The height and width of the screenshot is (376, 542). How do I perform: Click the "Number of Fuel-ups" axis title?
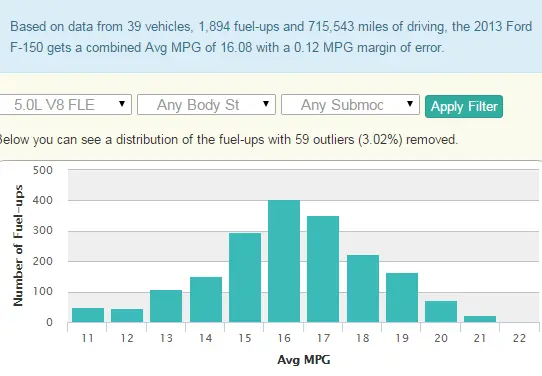(18, 246)
